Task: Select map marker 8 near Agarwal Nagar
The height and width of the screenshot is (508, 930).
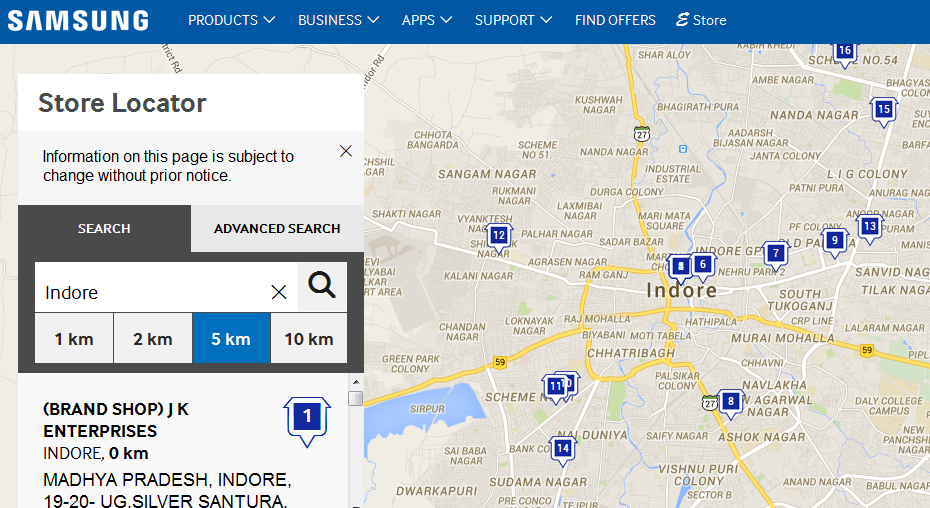Action: click(x=731, y=403)
